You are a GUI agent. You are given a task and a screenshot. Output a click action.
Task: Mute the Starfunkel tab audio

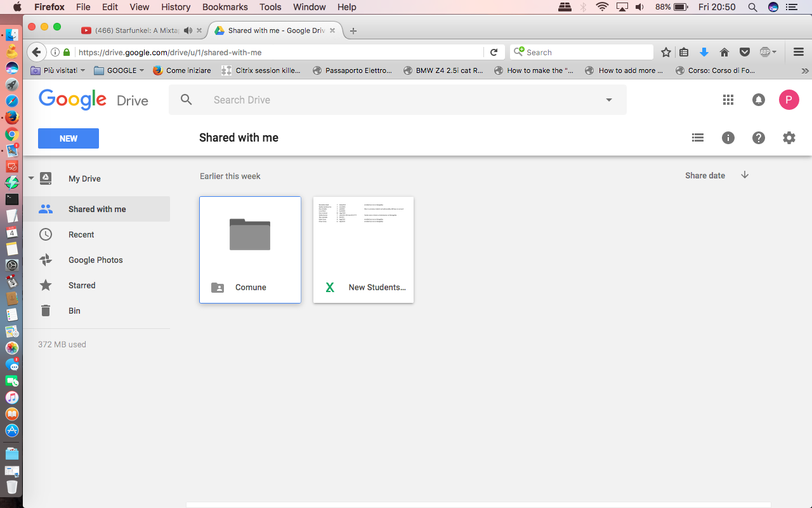(x=188, y=30)
